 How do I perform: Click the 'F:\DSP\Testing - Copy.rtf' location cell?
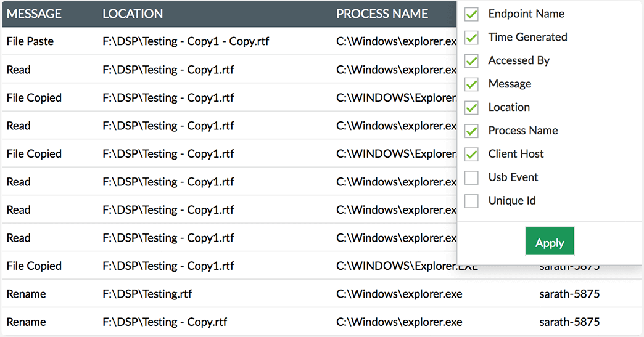click(x=165, y=322)
